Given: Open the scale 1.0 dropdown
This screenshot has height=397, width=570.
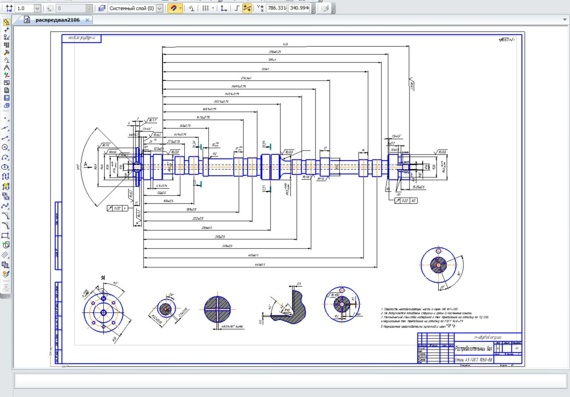Looking at the screenshot, I should [37, 8].
